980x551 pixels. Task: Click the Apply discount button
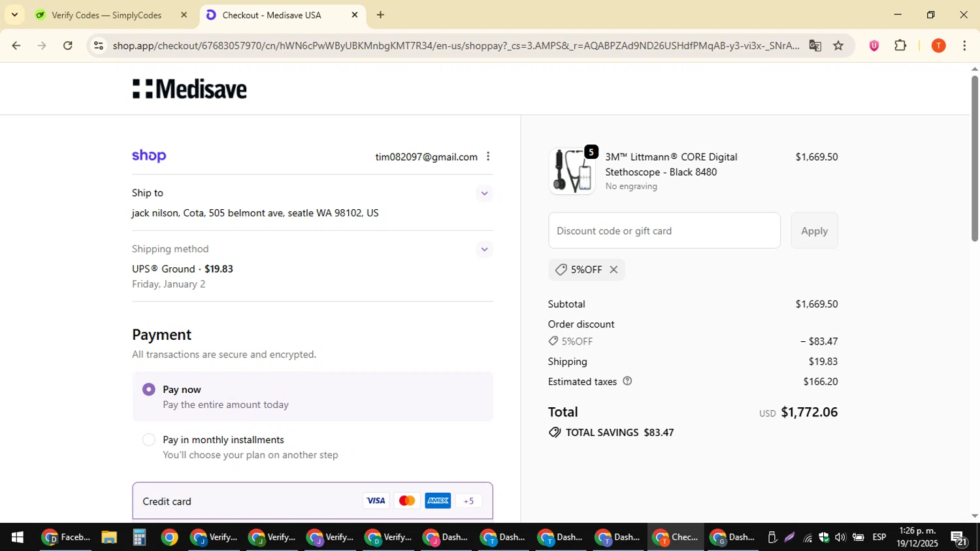click(814, 231)
